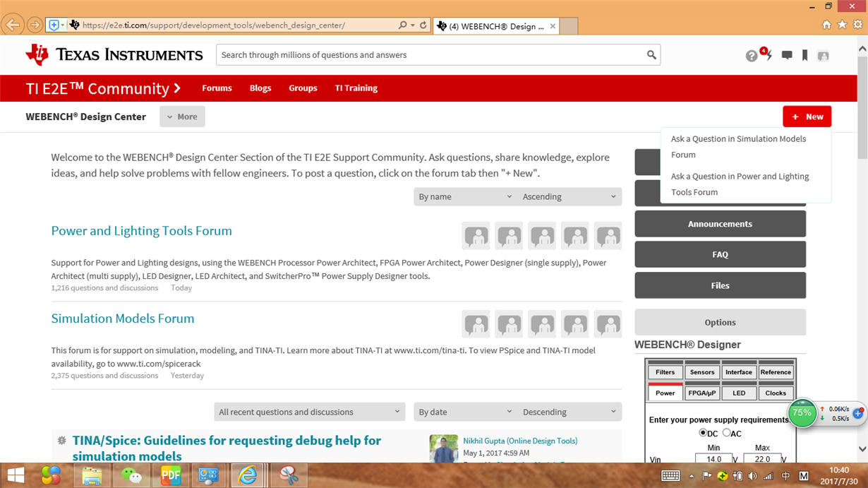Open the TI Training menu
This screenshot has height=488, width=868.
tap(356, 88)
